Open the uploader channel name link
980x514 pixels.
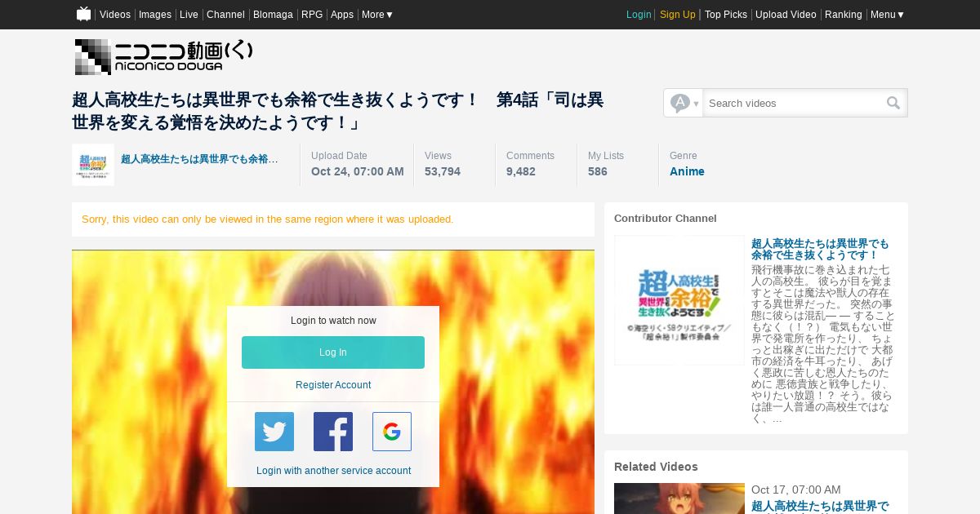click(199, 159)
